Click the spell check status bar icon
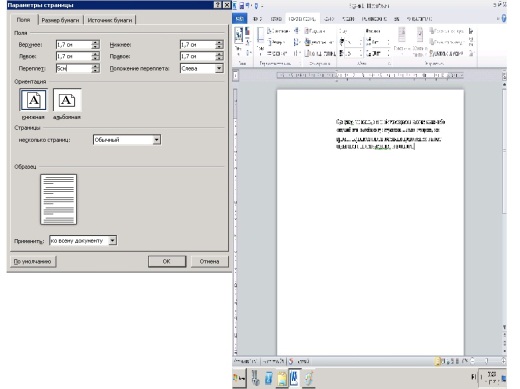Image resolution: width=520 pixels, height=389 pixels. tap(291, 361)
